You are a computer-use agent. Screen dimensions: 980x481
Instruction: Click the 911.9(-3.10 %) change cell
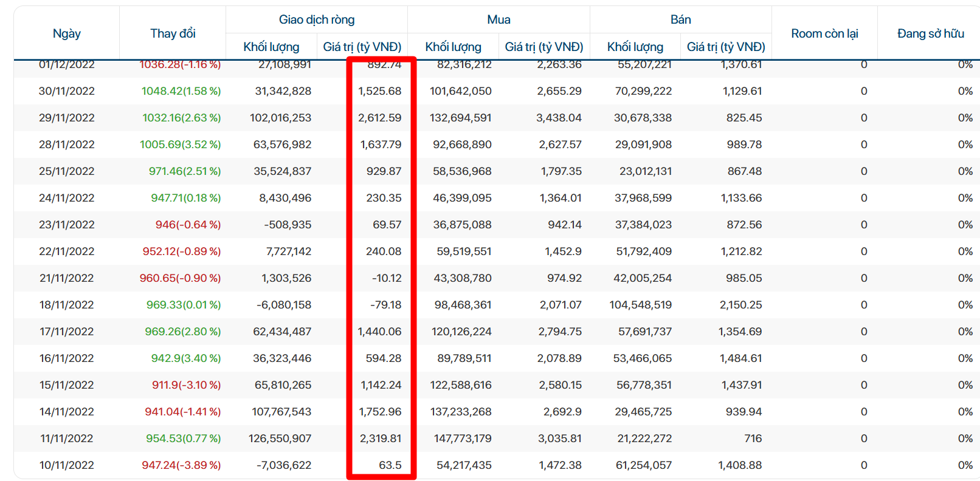tap(186, 385)
